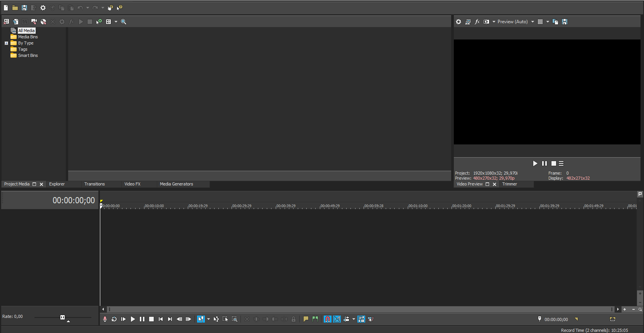
Task: Click Play From Start in timeline transport
Action: pyautogui.click(x=124, y=319)
